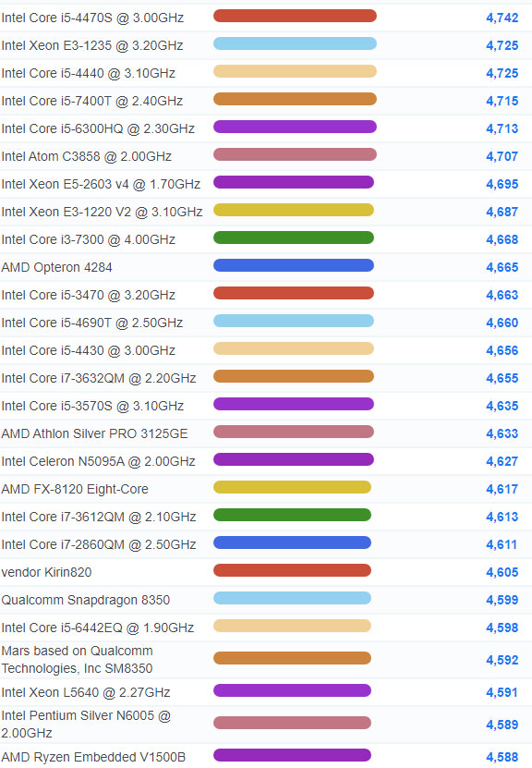Click Intel Core i5-6442EQ @ 1.90GHz
This screenshot has width=532, height=768.
pyautogui.click(x=97, y=628)
